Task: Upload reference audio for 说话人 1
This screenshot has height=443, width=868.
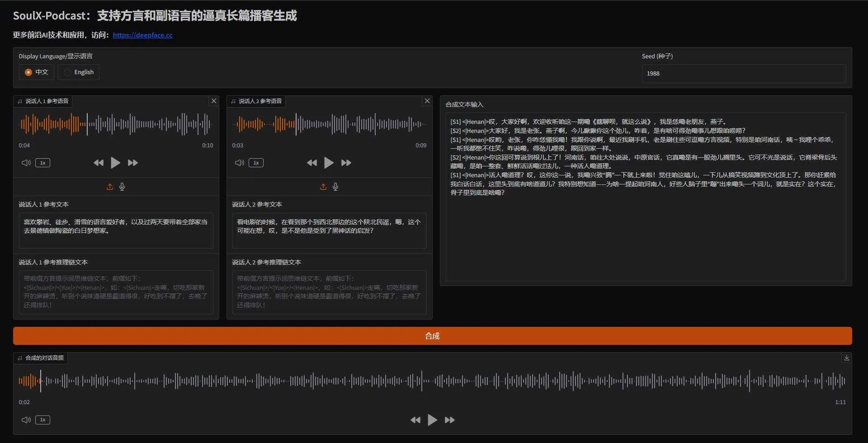Action: tap(109, 186)
